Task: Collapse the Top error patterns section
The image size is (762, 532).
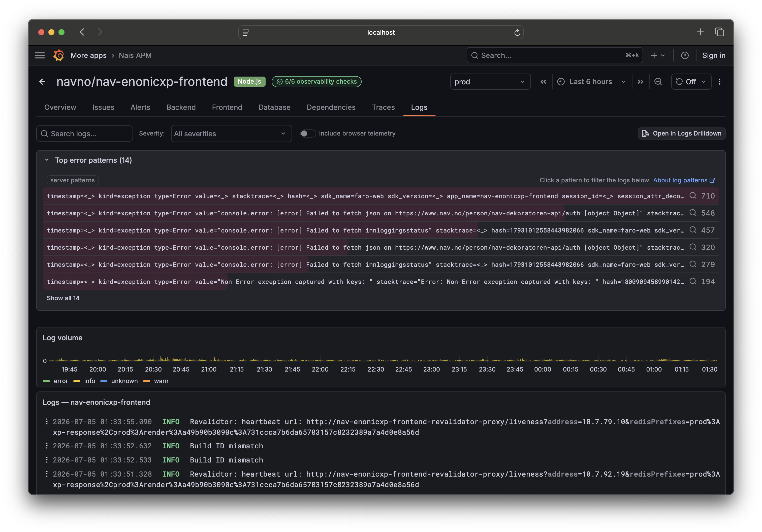Action: (x=47, y=160)
